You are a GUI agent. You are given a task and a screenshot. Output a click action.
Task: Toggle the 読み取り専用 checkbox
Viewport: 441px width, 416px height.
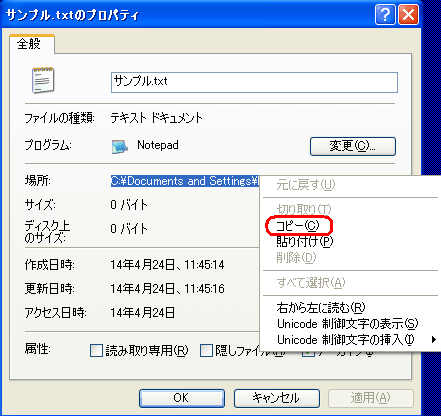click(x=96, y=351)
